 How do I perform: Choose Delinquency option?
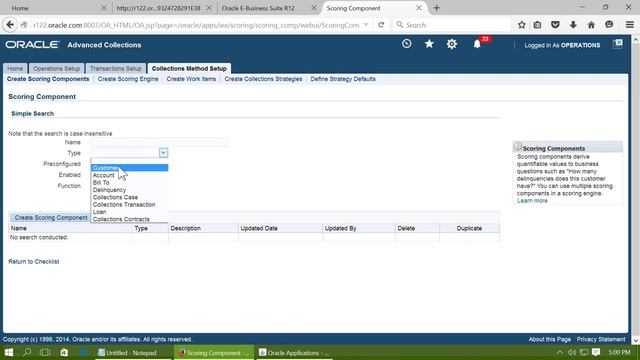click(x=129, y=190)
